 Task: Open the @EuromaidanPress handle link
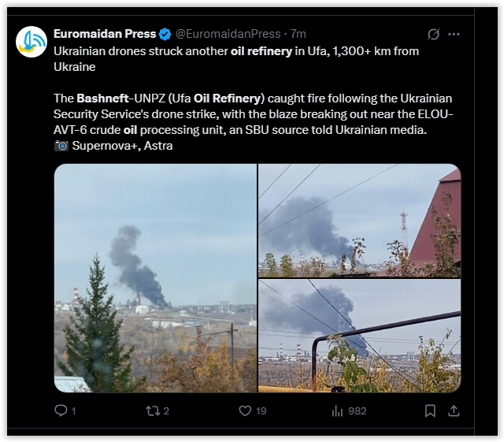click(x=228, y=34)
